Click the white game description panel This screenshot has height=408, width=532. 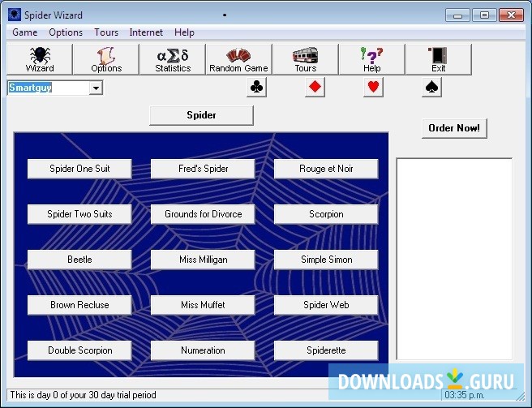click(x=454, y=259)
